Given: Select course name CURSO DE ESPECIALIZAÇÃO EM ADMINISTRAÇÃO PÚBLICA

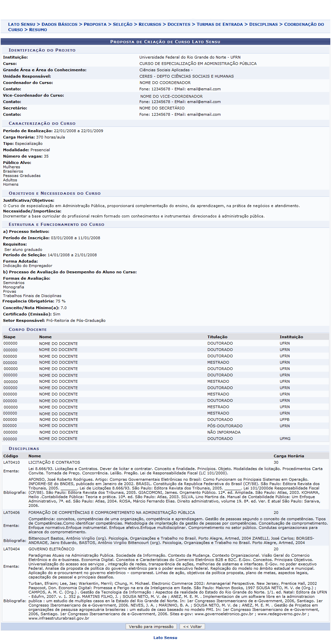Looking at the screenshot, I should click(198, 64).
